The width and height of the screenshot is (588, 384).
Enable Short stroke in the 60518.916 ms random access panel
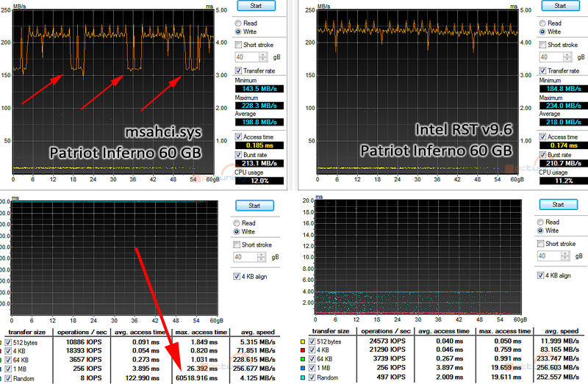[237, 244]
